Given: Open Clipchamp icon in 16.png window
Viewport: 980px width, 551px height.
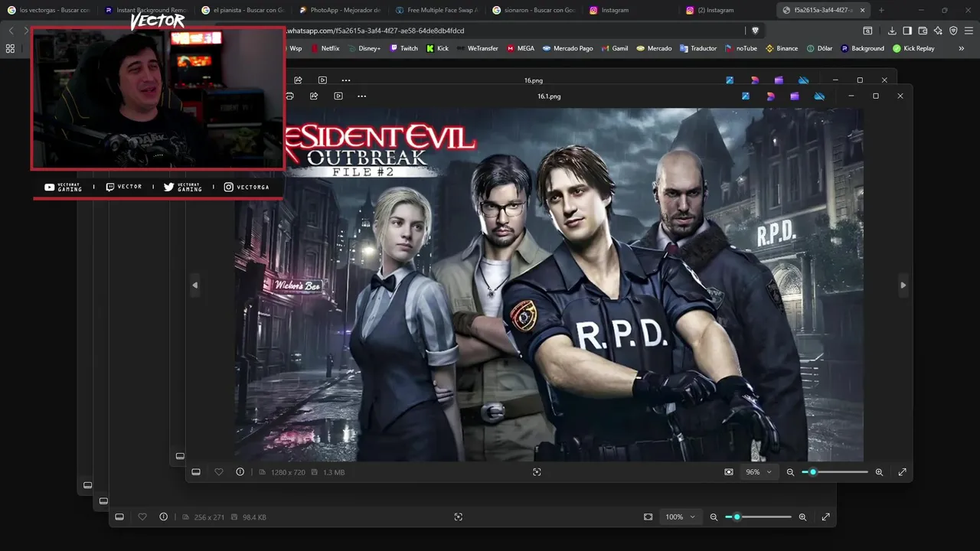Looking at the screenshot, I should [x=779, y=80].
